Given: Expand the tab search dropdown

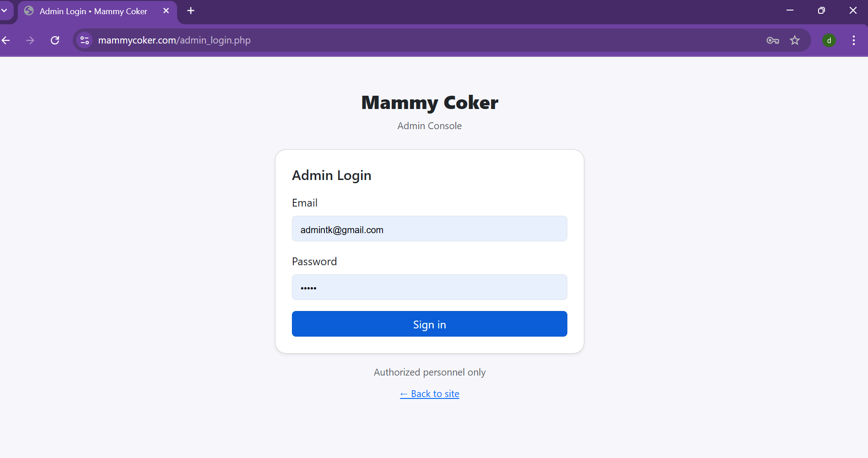Looking at the screenshot, I should 5,11.
